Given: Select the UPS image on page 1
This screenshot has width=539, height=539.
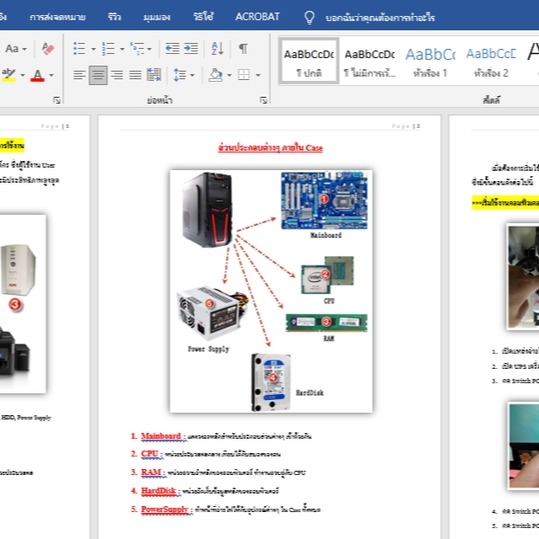Looking at the screenshot, I should 18,270.
